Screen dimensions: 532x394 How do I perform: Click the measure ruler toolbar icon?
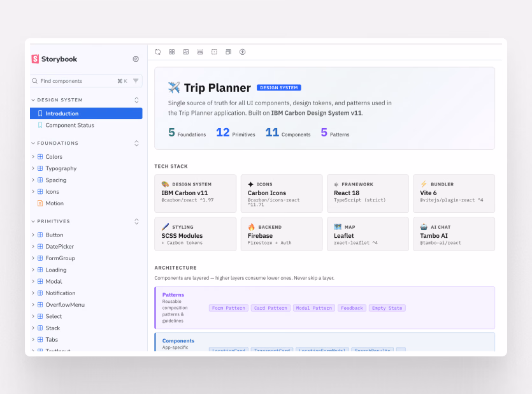coord(200,52)
